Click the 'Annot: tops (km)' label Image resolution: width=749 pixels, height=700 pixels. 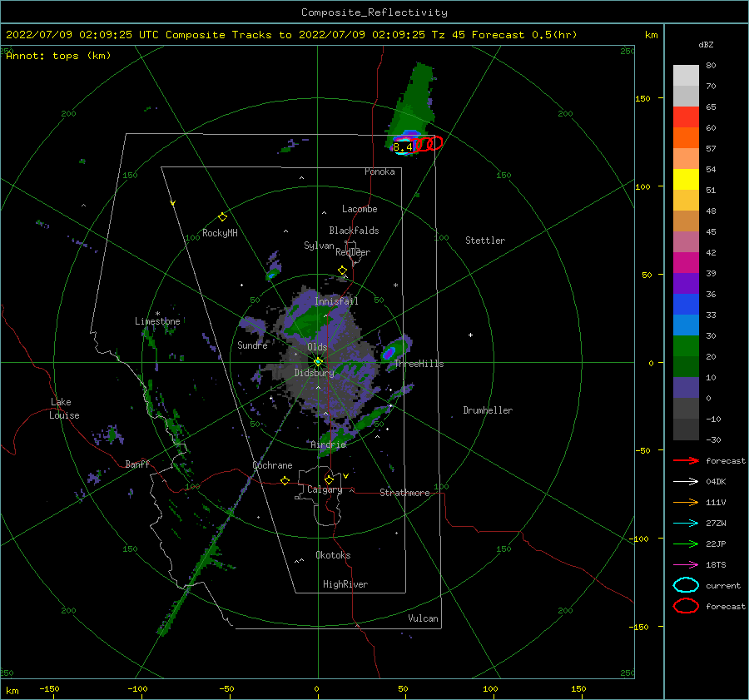[x=58, y=56]
